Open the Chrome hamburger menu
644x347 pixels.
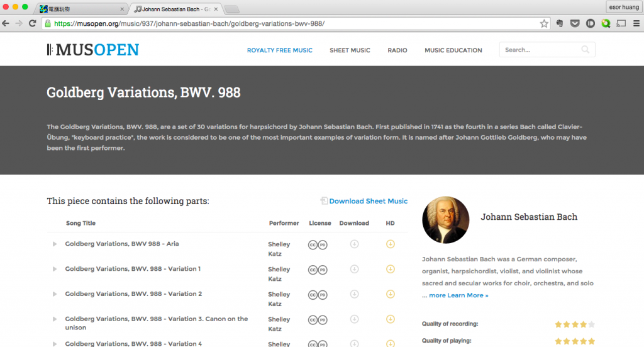pyautogui.click(x=636, y=23)
